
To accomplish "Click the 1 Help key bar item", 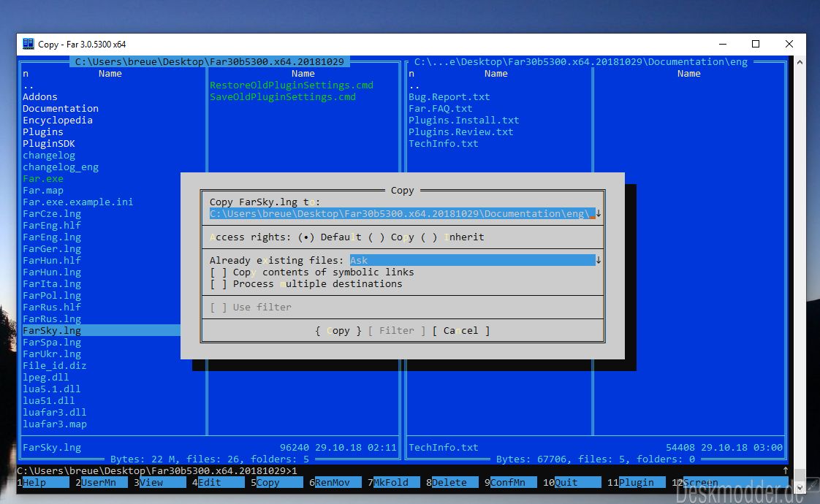I will pos(43,483).
